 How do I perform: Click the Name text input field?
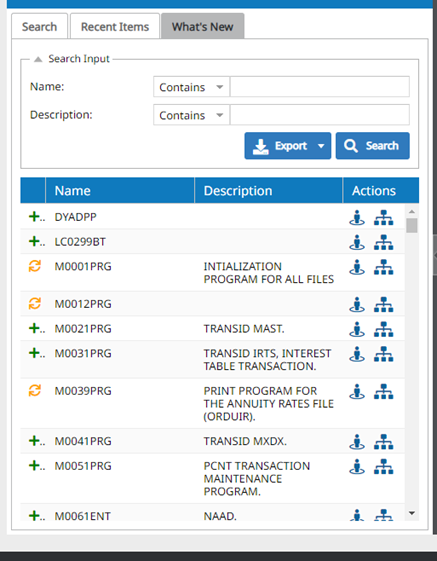coord(320,87)
